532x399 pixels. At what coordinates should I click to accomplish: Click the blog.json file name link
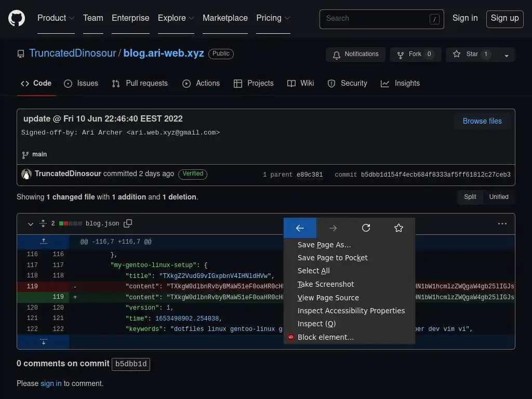(x=102, y=223)
